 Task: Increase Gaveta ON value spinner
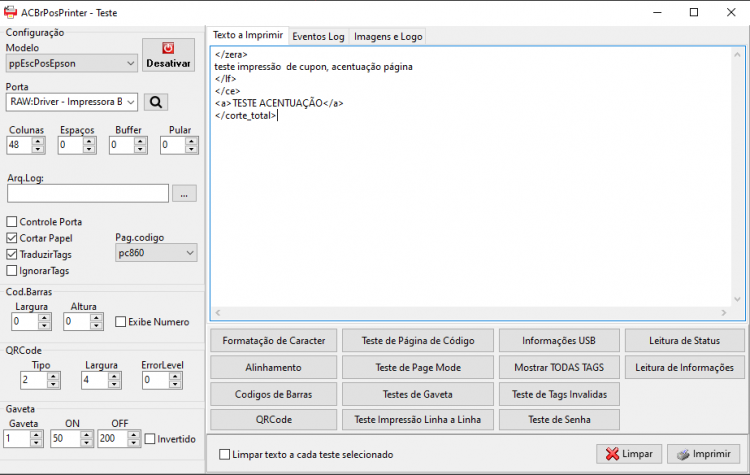pos(87,435)
